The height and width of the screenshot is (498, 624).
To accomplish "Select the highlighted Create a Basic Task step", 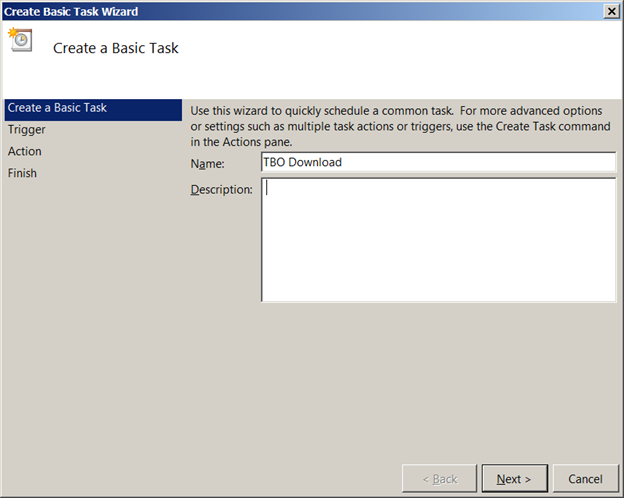I will click(x=93, y=109).
